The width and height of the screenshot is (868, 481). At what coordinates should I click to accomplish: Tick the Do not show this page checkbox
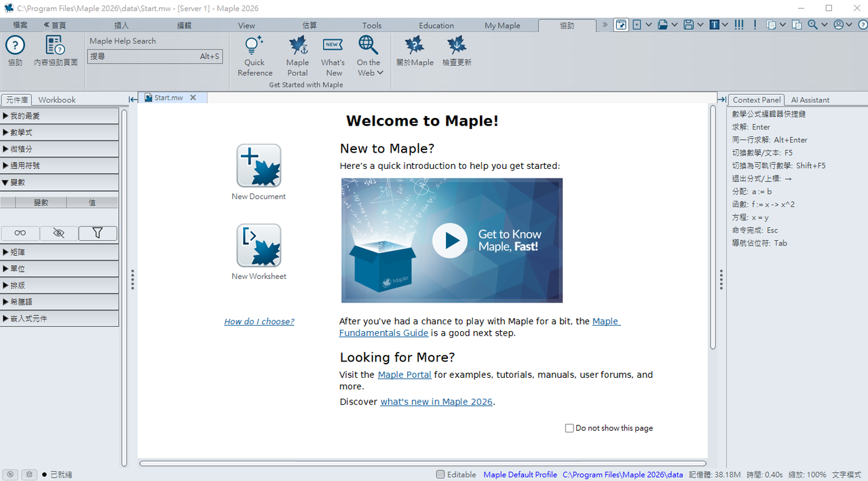pos(569,428)
